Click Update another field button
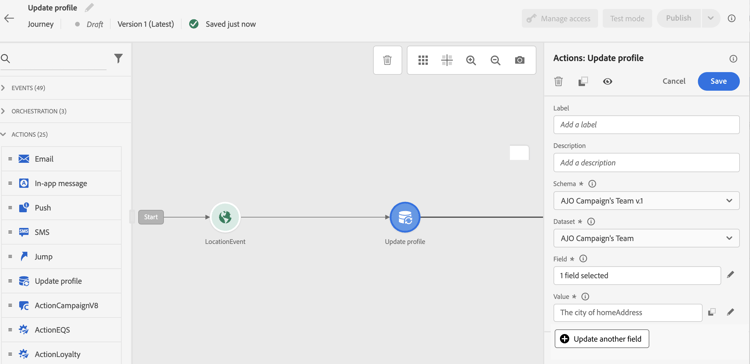 pyautogui.click(x=602, y=339)
